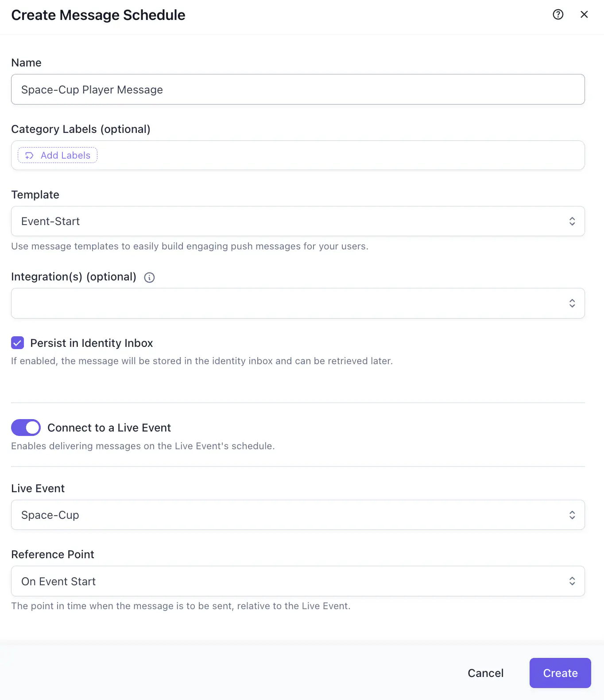Click the Add Labels button
Image resolution: width=604 pixels, height=700 pixels.
click(x=57, y=156)
